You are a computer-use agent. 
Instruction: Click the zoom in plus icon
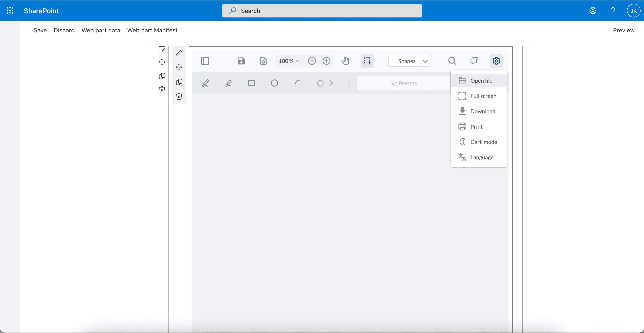(x=326, y=61)
